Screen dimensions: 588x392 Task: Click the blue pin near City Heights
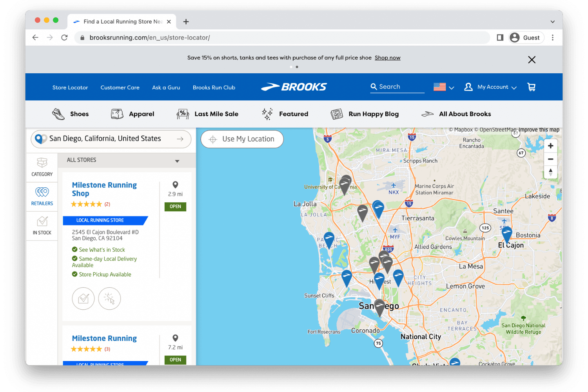pos(398,278)
